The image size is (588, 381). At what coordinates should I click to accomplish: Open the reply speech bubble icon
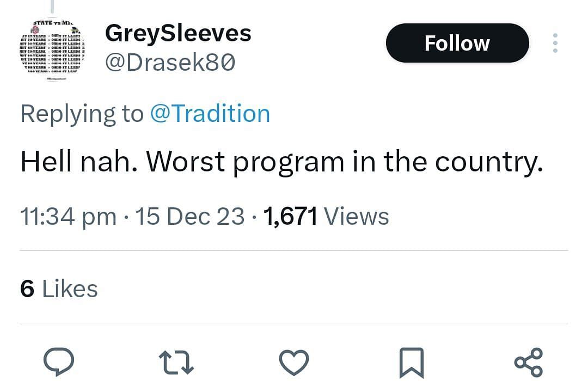58,361
